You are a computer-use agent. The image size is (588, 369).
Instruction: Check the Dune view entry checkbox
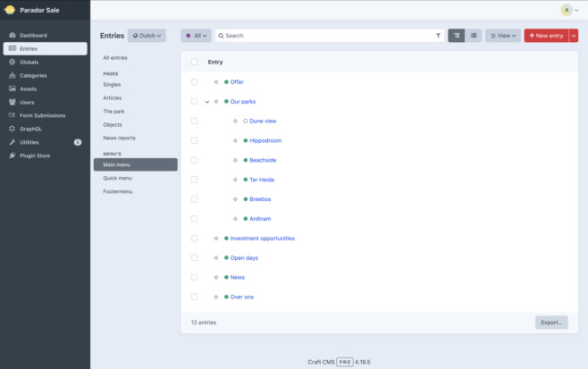[194, 121]
